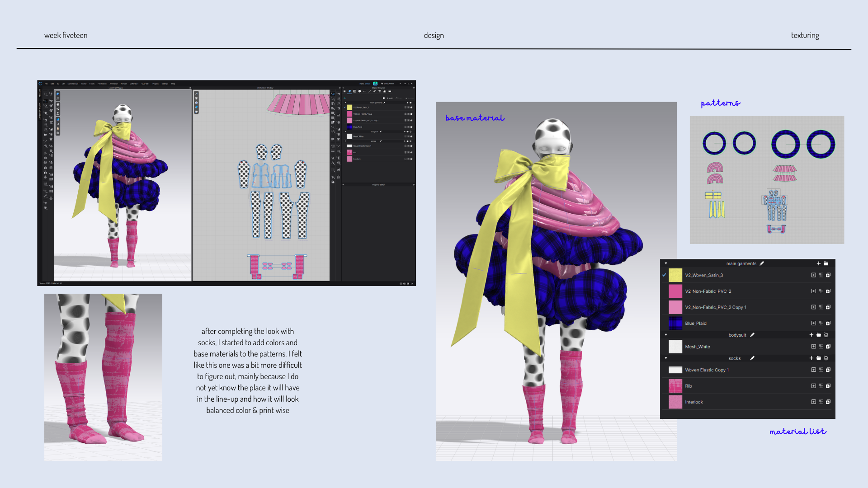This screenshot has width=868, height=488.
Task: Collapse the bodysuit group in enlarged material list
Action: click(x=666, y=335)
